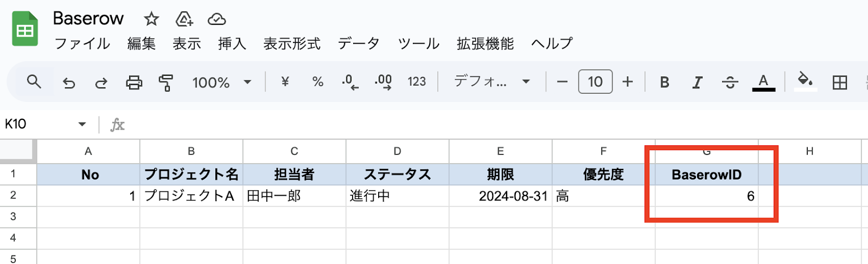This screenshot has width=868, height=264.
Task: Click the print icon
Action: click(x=134, y=82)
